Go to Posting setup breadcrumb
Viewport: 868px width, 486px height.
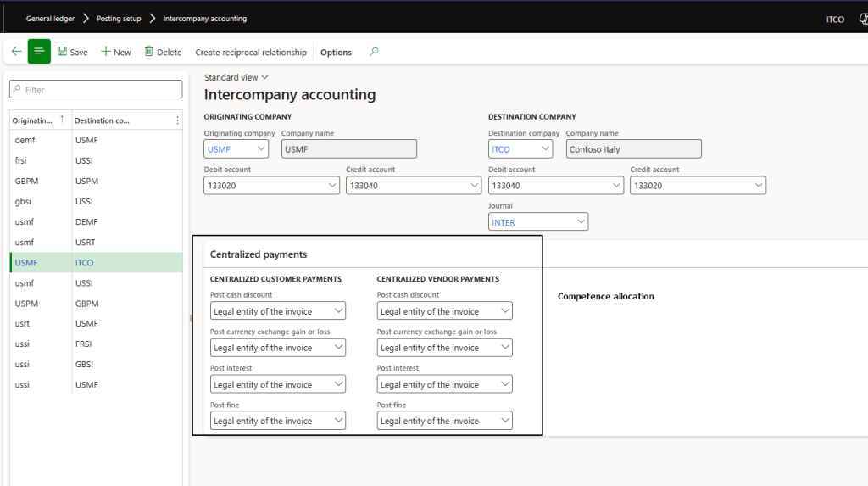coord(119,19)
